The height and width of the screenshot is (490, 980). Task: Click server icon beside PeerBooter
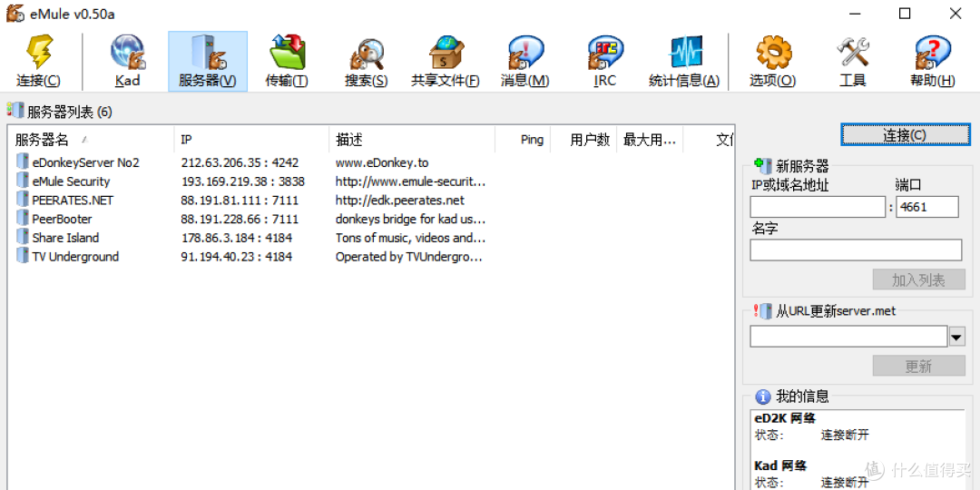pyautogui.click(x=23, y=219)
